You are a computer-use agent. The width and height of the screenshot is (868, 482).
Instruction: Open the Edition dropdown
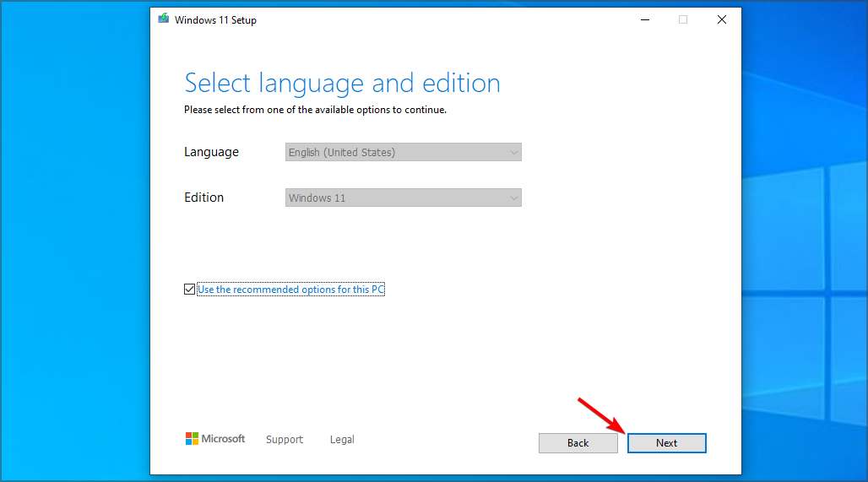click(403, 198)
